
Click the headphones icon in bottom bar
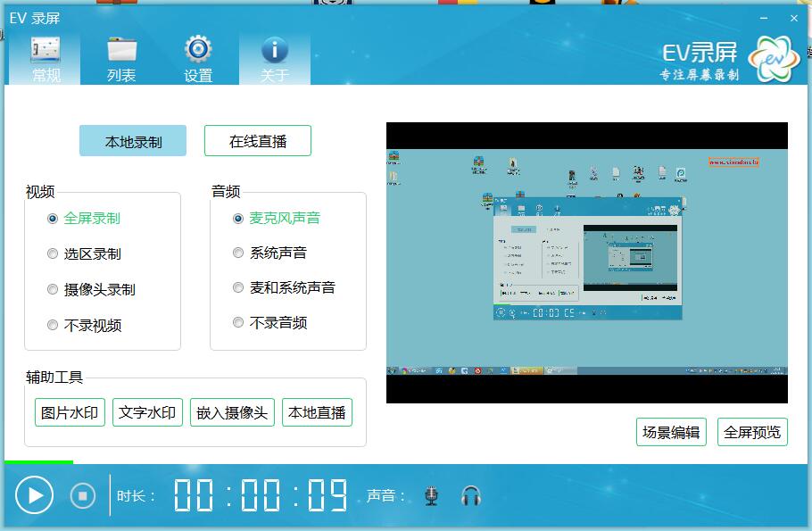[471, 496]
